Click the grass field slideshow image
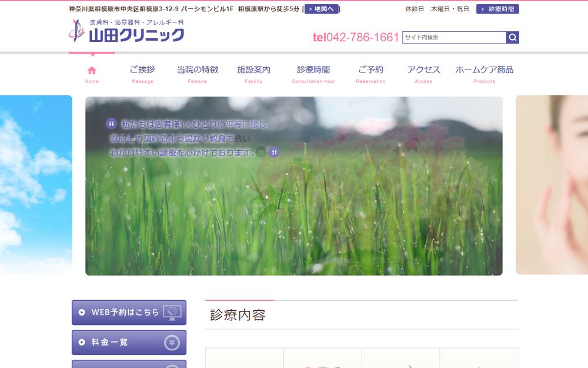 [294, 186]
